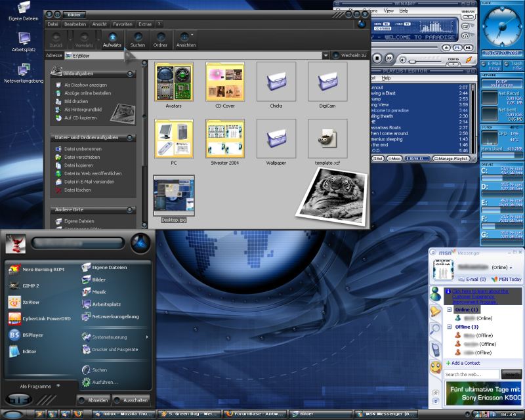
Task: Click Datei umbenennen task
Action: coord(79,149)
